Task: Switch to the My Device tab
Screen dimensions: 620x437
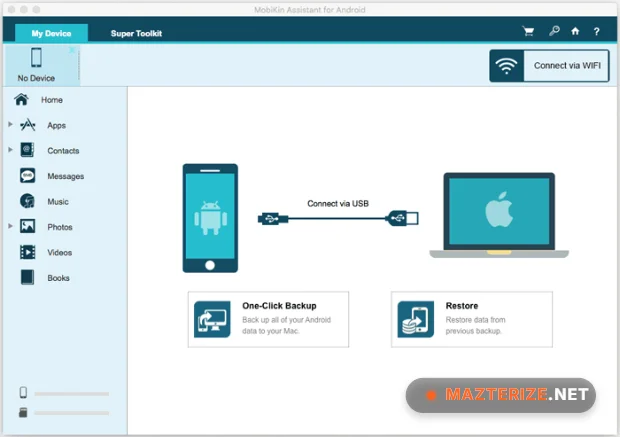Action: point(51,33)
